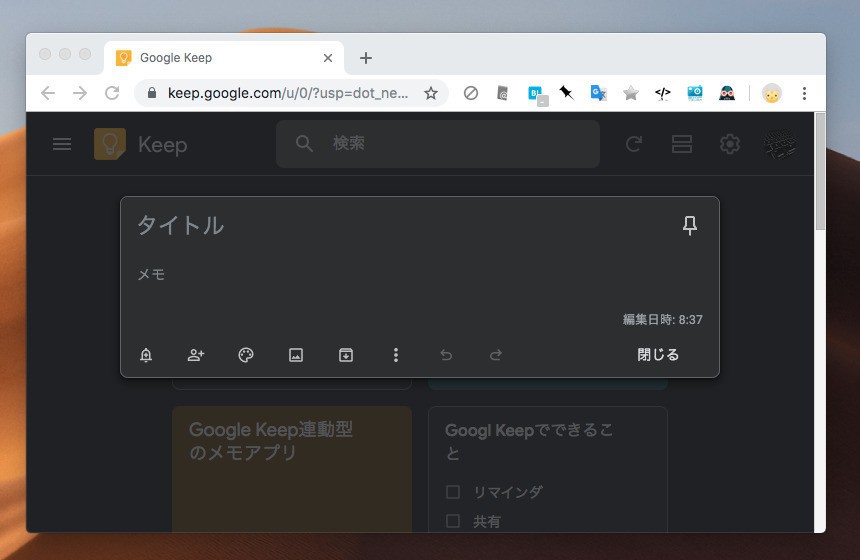Click the masked face extension icon
This screenshot has width=860, height=560.
pyautogui.click(x=727, y=93)
